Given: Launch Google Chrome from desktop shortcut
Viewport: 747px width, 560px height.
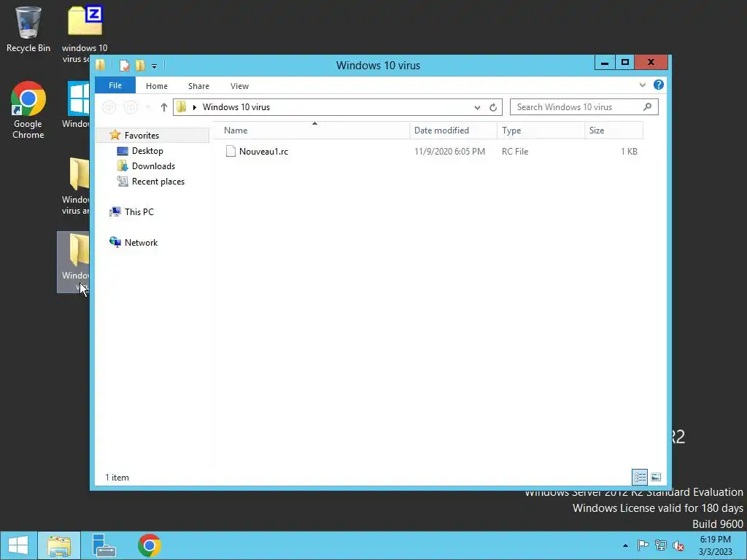Looking at the screenshot, I should pyautogui.click(x=28, y=110).
